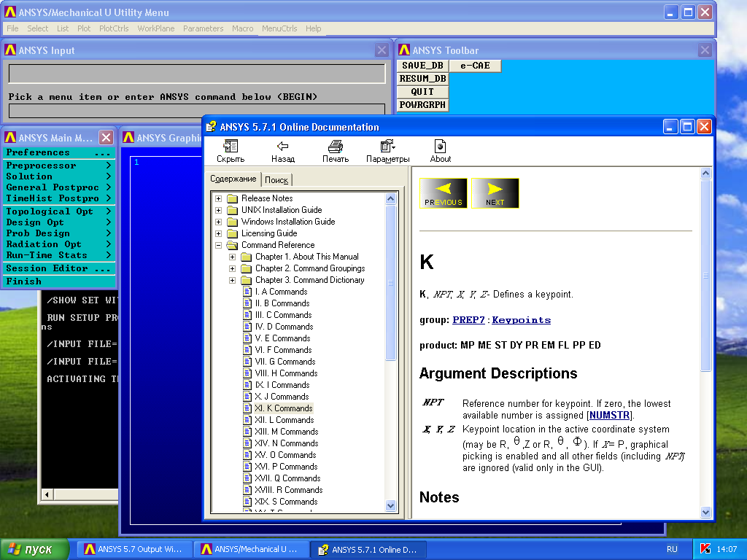Open Topological Opt submenu
The height and width of the screenshot is (560, 747).
tap(59, 211)
